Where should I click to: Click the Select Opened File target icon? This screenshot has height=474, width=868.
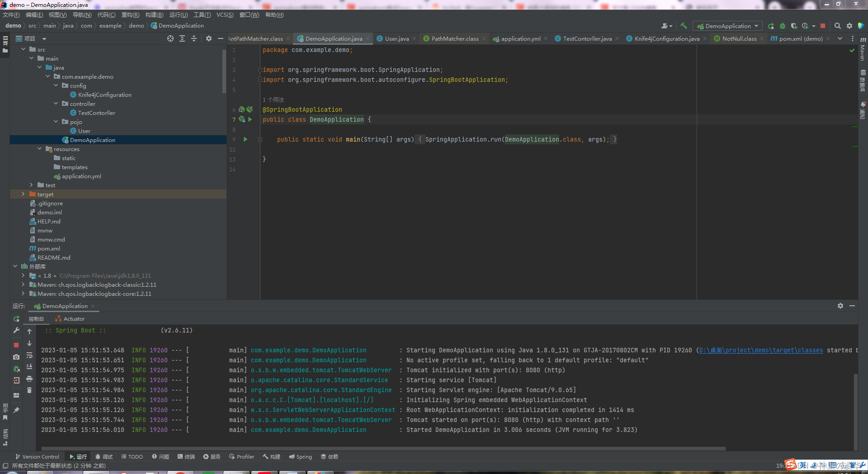point(170,38)
